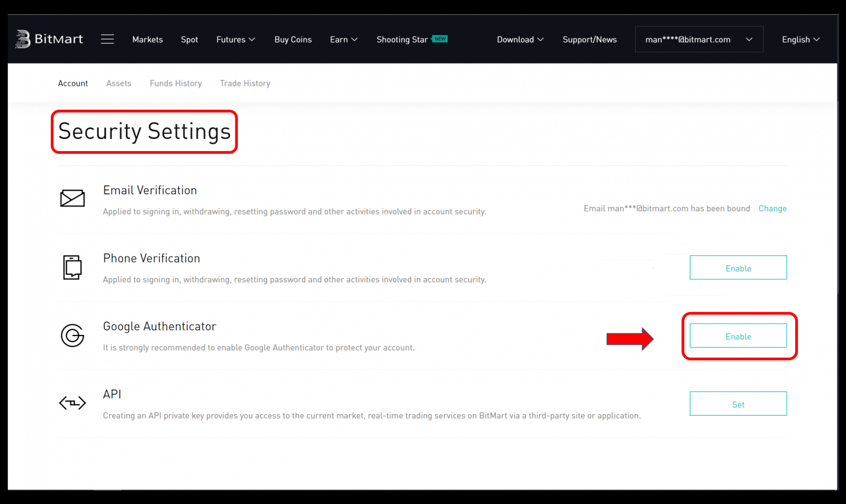This screenshot has height=504, width=846.
Task: Expand the Download dropdown
Action: point(520,39)
